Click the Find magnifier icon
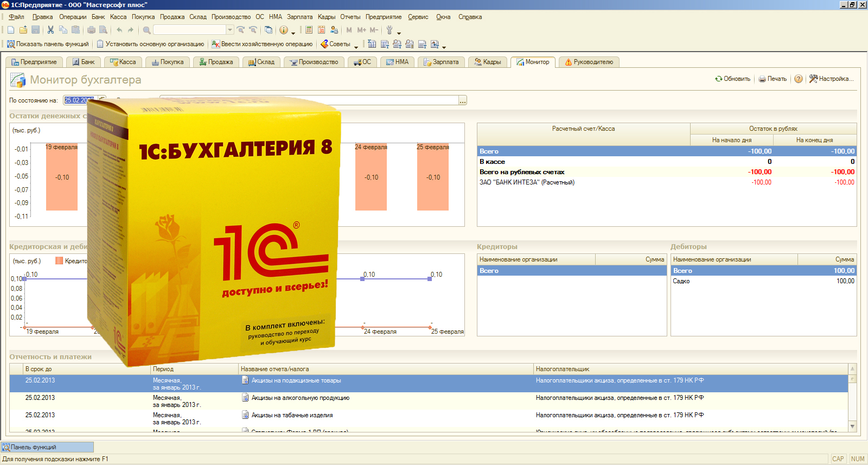The height and width of the screenshot is (465, 868). coord(146,30)
